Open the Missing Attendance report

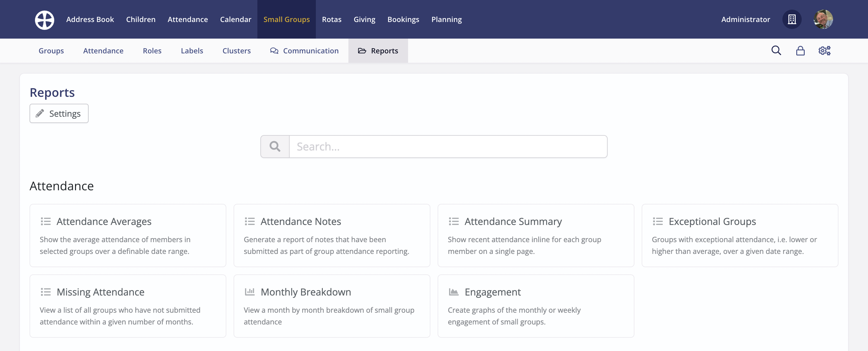[x=100, y=292]
